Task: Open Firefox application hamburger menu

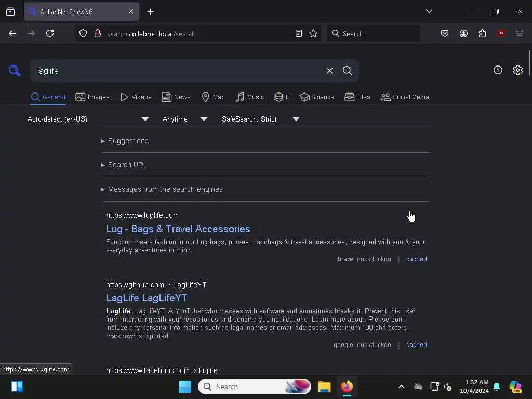Action: 520,33
